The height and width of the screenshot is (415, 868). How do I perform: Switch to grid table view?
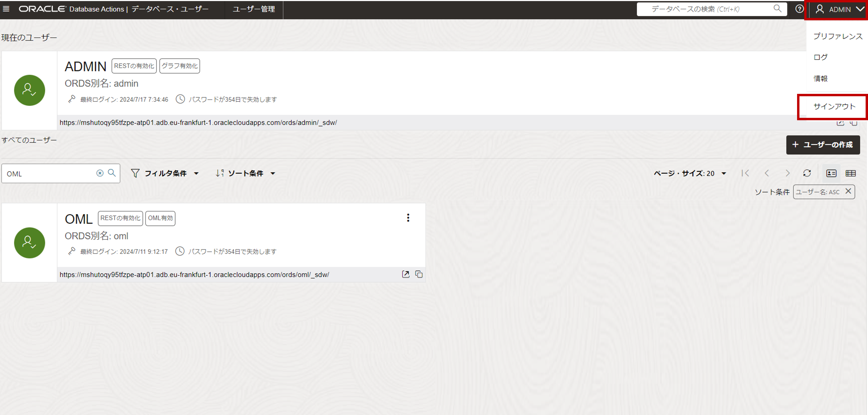tap(851, 173)
